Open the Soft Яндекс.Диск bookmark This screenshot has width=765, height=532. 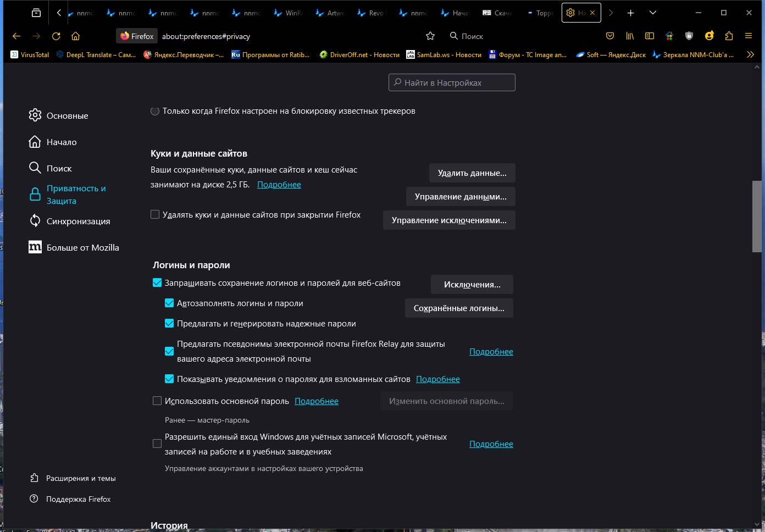tap(611, 54)
